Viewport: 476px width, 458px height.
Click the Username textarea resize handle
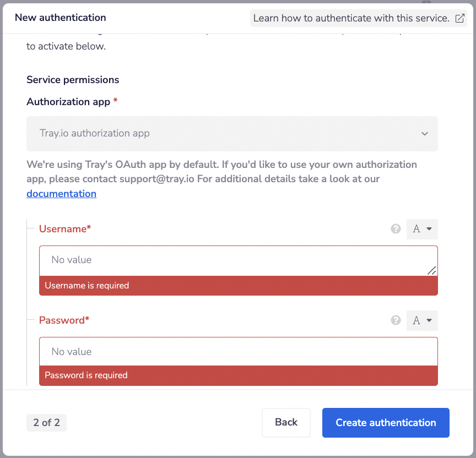[432, 270]
